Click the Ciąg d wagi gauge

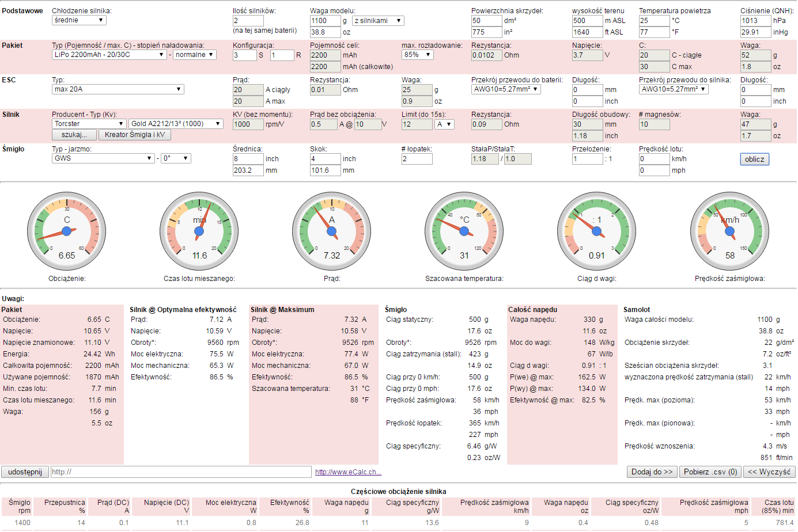tap(597, 231)
